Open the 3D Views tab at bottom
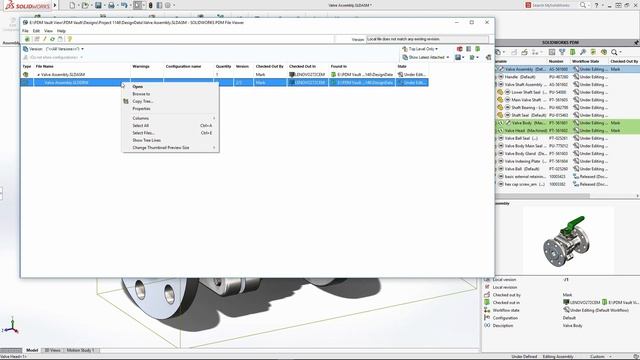 tap(52, 350)
